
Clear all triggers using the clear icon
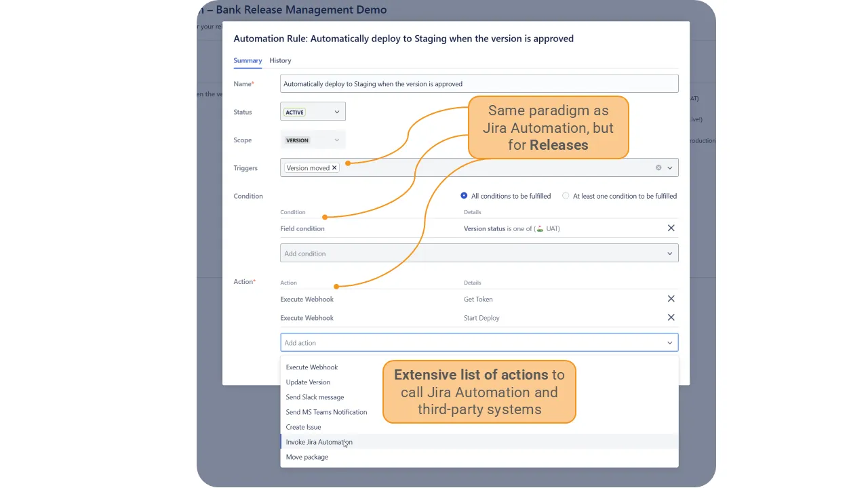point(658,167)
